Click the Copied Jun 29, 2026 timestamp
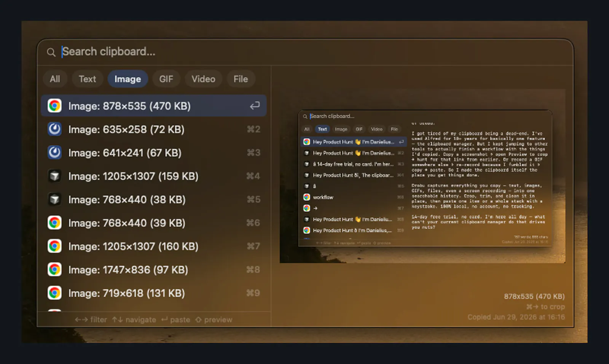The width and height of the screenshot is (609, 364). click(517, 317)
